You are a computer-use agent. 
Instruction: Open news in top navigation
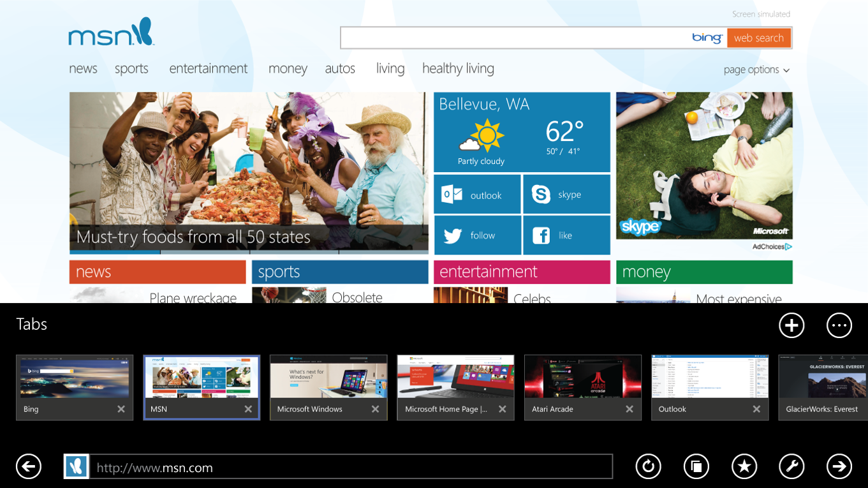pyautogui.click(x=83, y=68)
